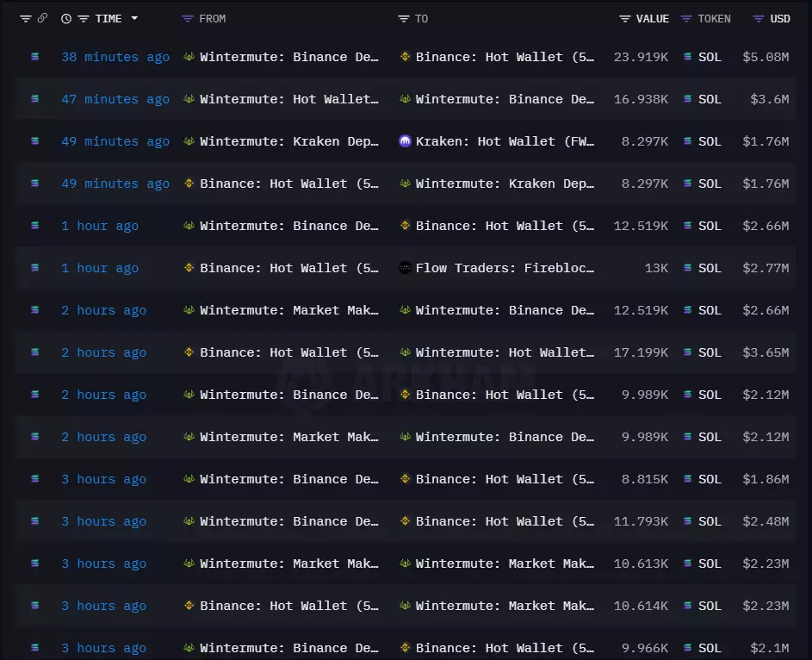Select the 8.815K value cell

point(645,479)
